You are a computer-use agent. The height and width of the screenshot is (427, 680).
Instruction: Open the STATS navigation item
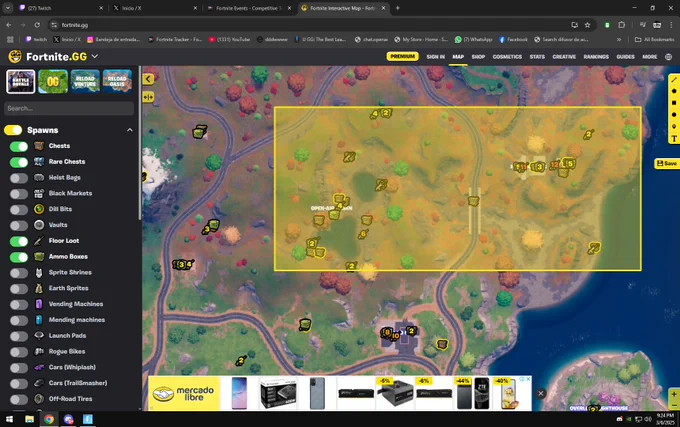pos(537,57)
